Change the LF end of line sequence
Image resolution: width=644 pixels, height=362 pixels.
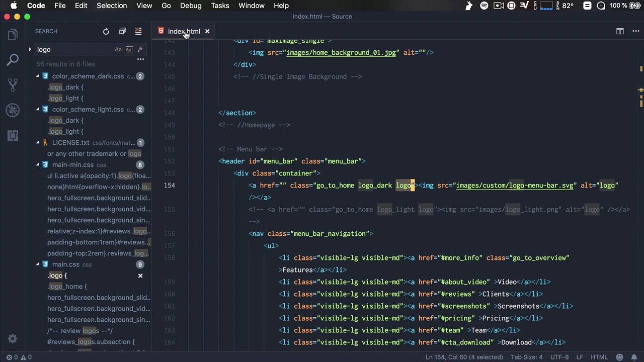(x=580, y=357)
